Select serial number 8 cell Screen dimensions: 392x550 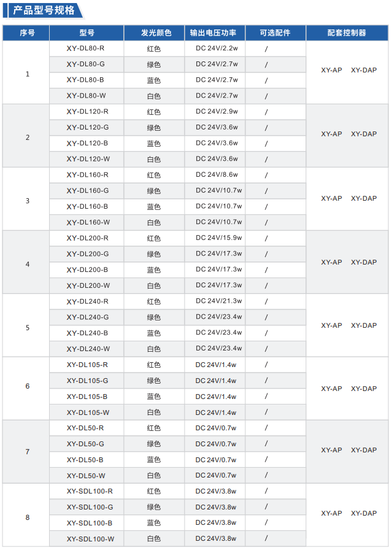click(27, 517)
